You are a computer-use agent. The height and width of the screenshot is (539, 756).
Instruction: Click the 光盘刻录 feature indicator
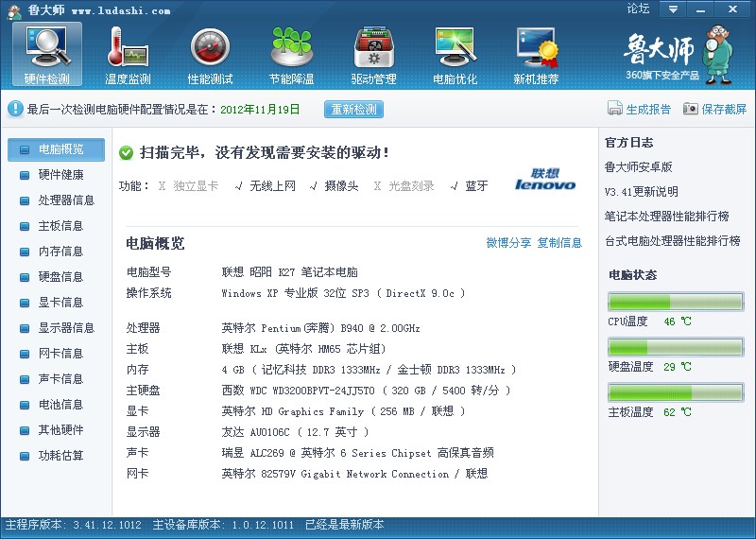click(x=404, y=186)
